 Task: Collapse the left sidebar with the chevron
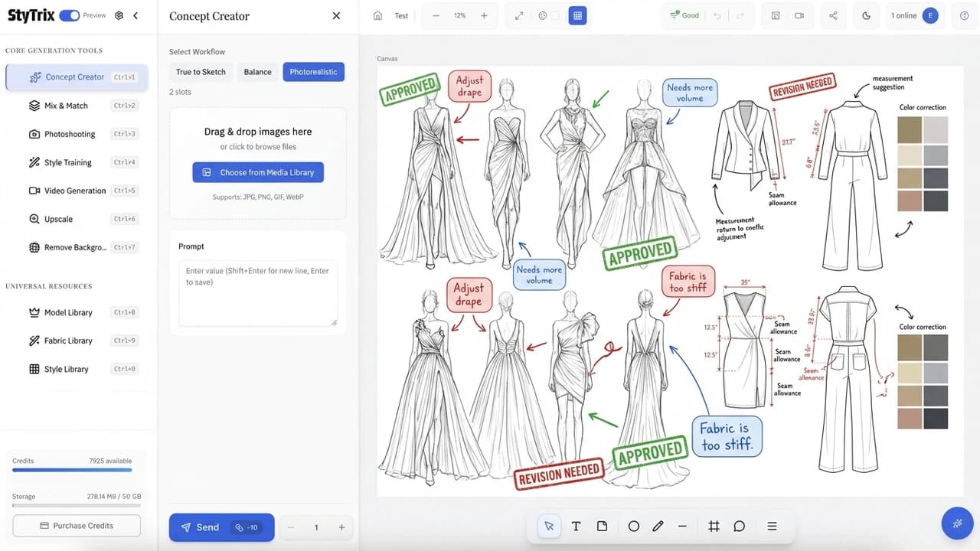[x=136, y=15]
